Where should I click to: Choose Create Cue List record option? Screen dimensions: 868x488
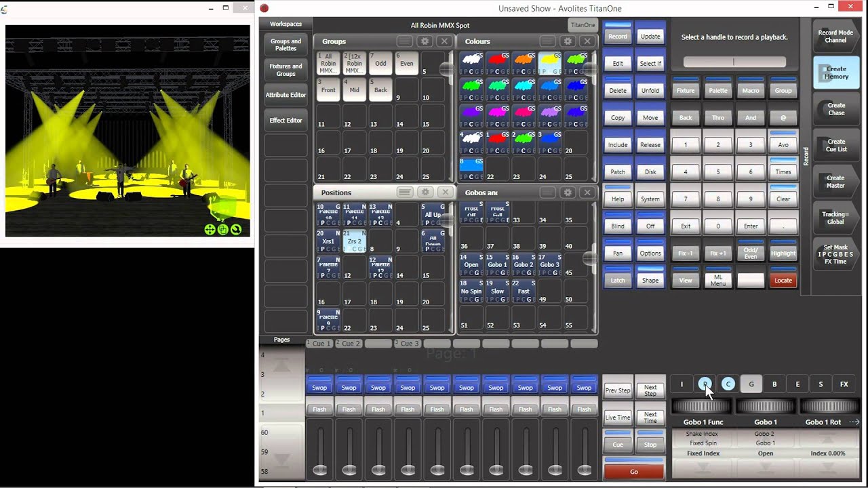coord(835,145)
